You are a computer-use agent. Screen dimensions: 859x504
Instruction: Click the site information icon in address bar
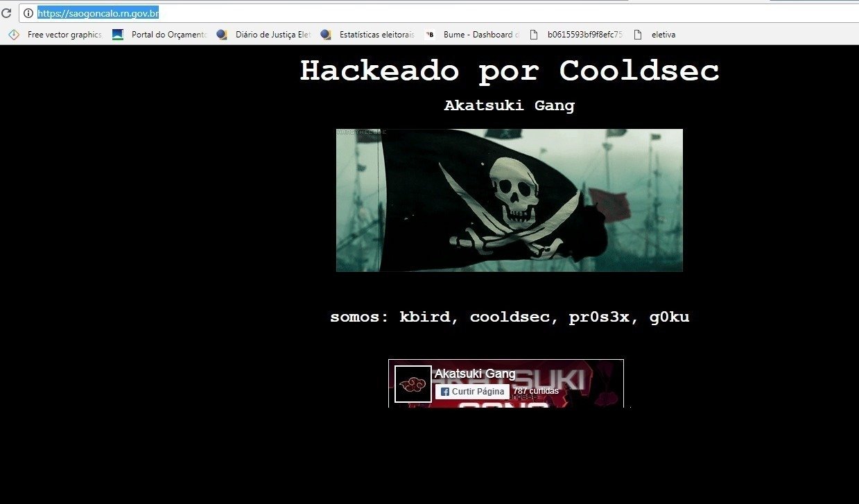tap(28, 13)
